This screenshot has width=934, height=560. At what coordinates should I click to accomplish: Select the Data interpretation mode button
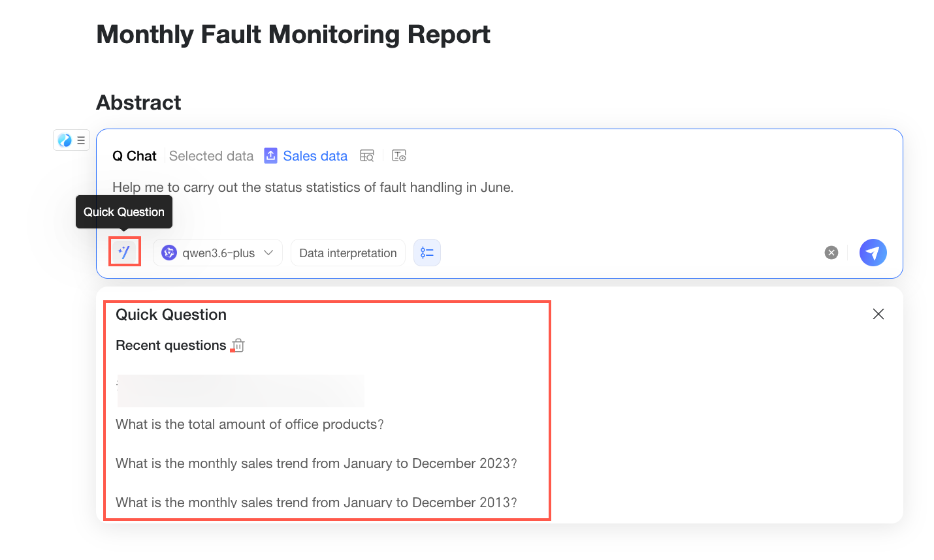(348, 253)
